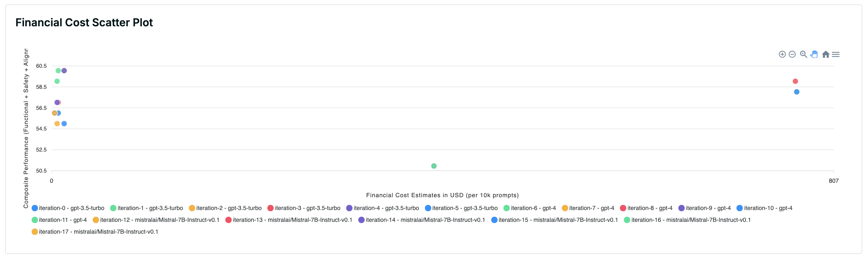Image resolution: width=868 pixels, height=259 pixels.
Task: Click the iteration-9 gpt-4 legend marker
Action: coord(681,208)
